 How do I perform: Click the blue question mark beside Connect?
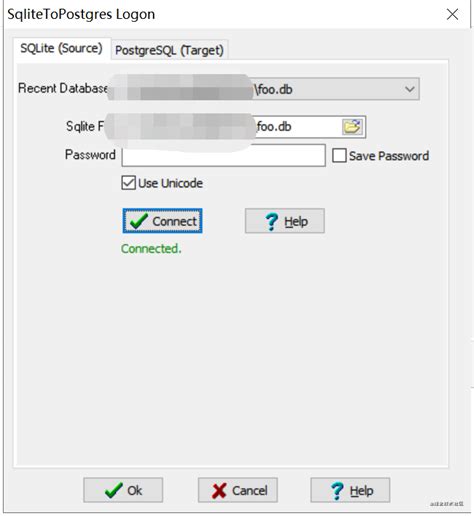coord(271,222)
